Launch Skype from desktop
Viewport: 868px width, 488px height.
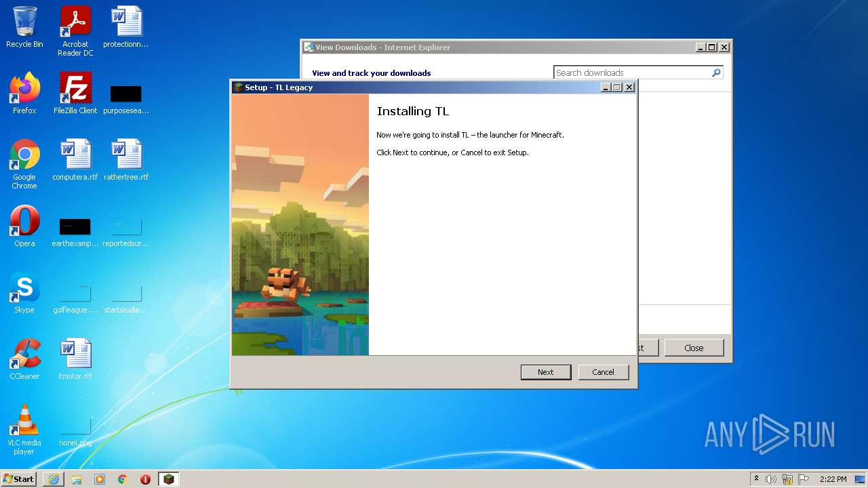(24, 293)
